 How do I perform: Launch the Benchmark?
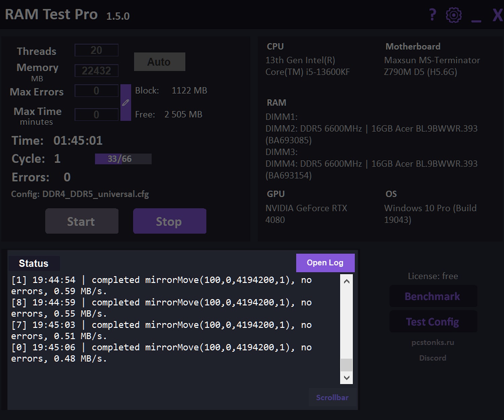tap(433, 296)
